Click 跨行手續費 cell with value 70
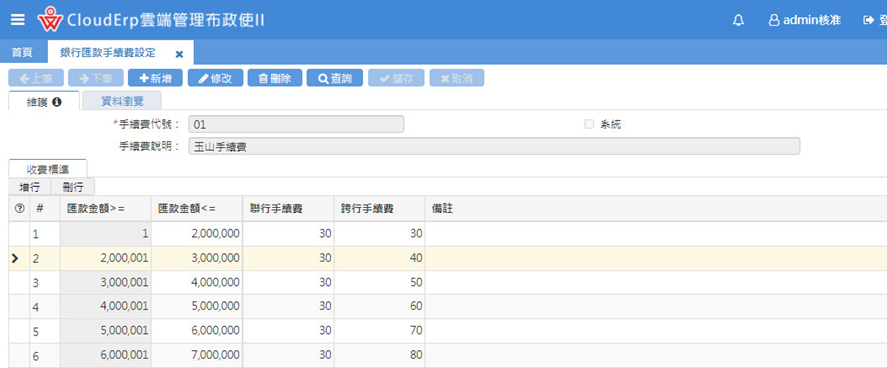Image resolution: width=887 pixels, height=368 pixels. click(380, 331)
